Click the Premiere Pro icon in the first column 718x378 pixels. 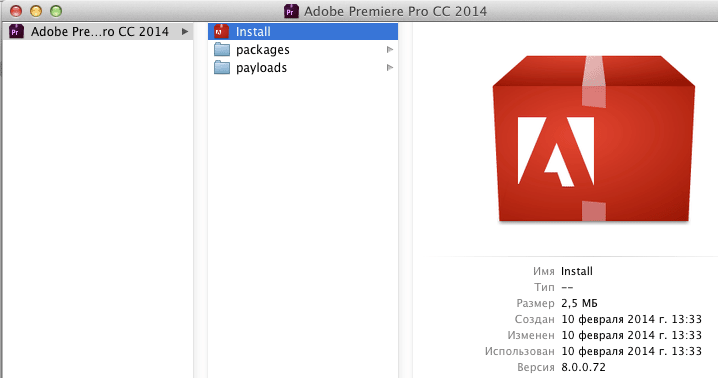16,31
